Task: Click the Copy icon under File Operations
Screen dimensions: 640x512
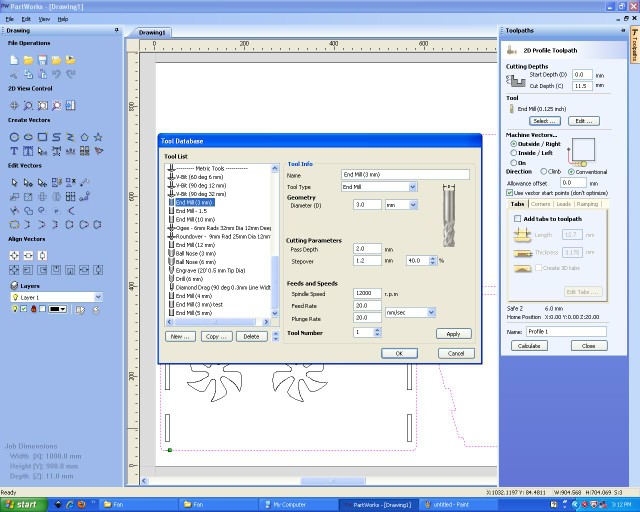Action: (x=28, y=74)
